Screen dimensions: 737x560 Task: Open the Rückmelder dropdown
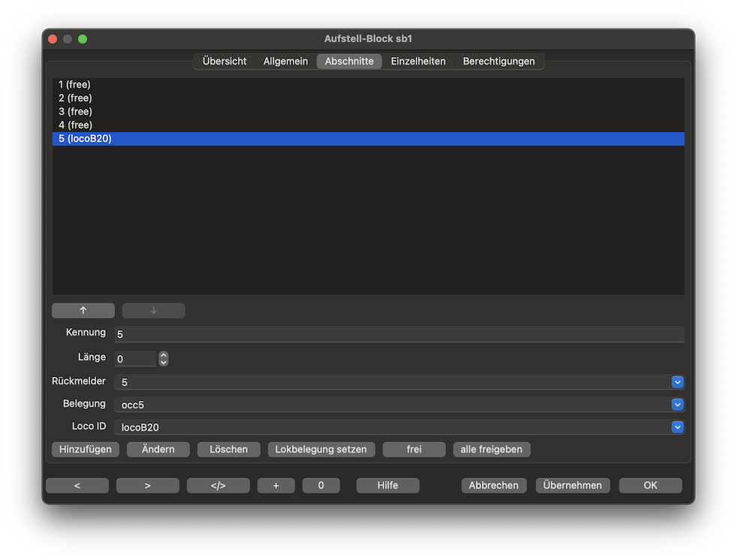click(677, 382)
